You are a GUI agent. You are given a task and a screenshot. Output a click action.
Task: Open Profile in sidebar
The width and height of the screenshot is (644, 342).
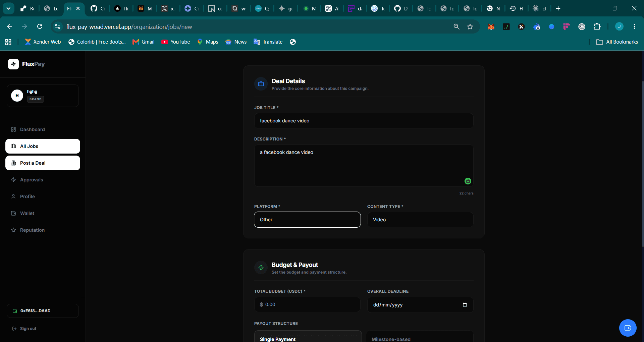(x=43, y=196)
